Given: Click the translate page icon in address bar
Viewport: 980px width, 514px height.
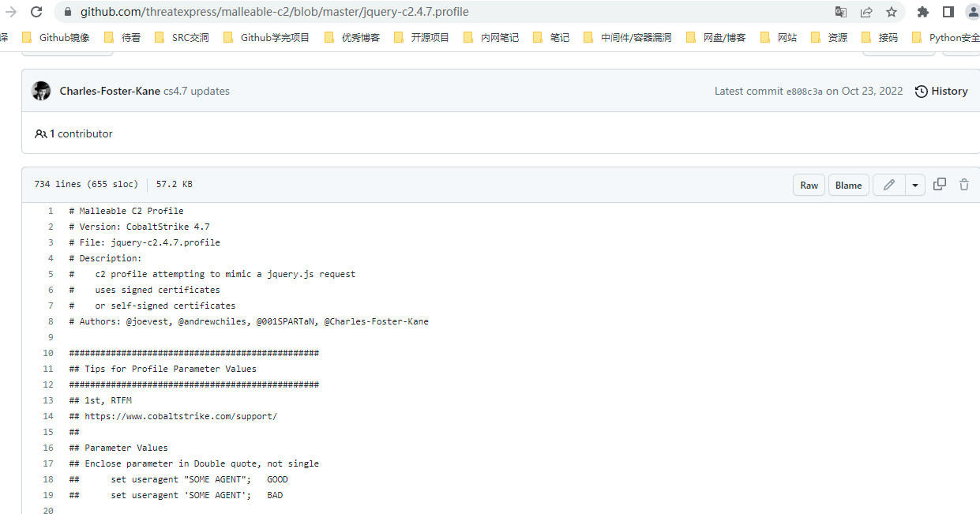Looking at the screenshot, I should (x=841, y=12).
